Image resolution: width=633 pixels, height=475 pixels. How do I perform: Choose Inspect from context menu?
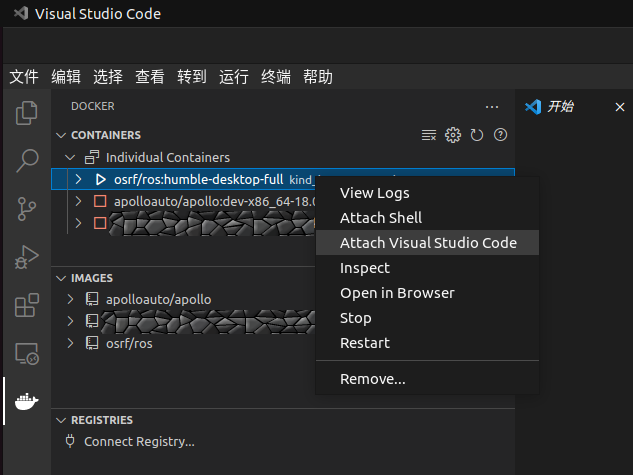pyautogui.click(x=427, y=268)
